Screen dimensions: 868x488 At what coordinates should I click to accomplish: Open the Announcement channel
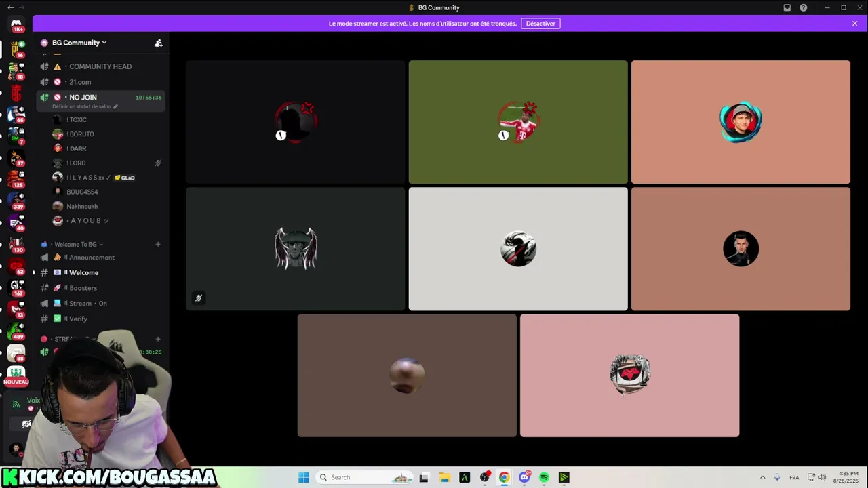[100, 258]
